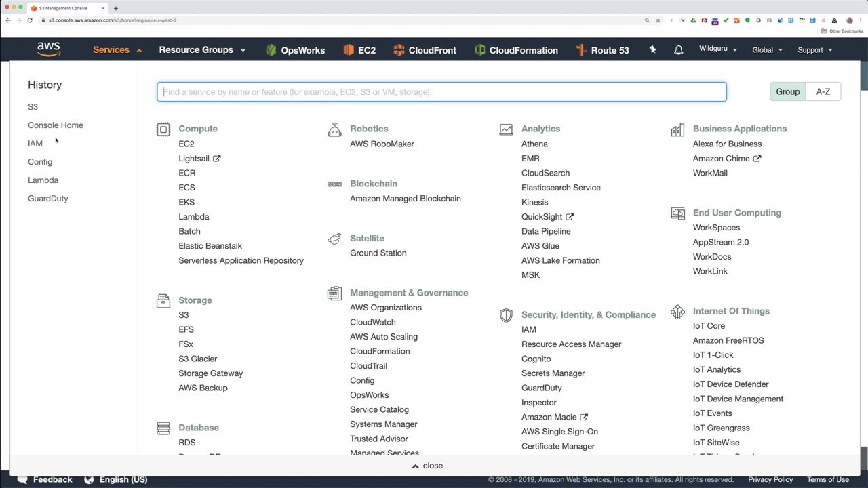Open Console Home from History
Image resolution: width=868 pixels, height=488 pixels.
56,125
